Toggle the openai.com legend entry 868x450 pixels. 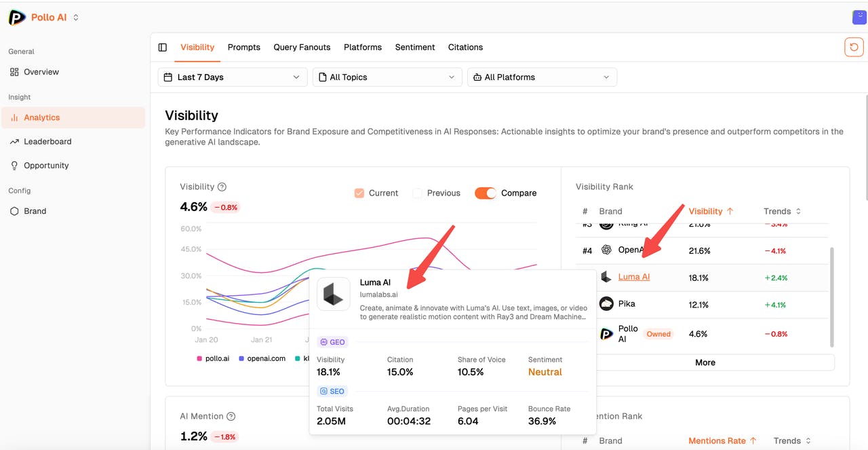pos(262,358)
